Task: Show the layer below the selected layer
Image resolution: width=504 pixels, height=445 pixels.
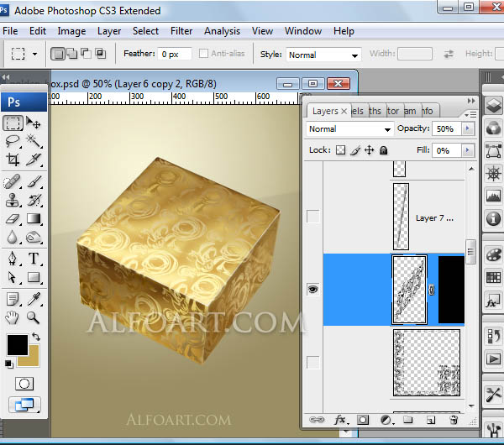Action: (312, 363)
